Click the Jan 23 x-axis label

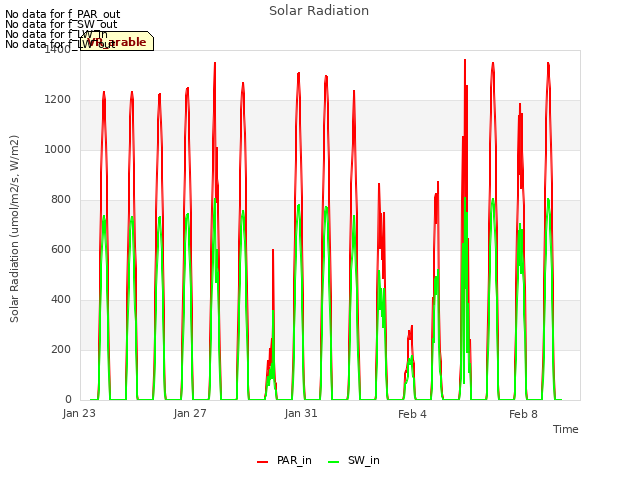(x=79, y=413)
